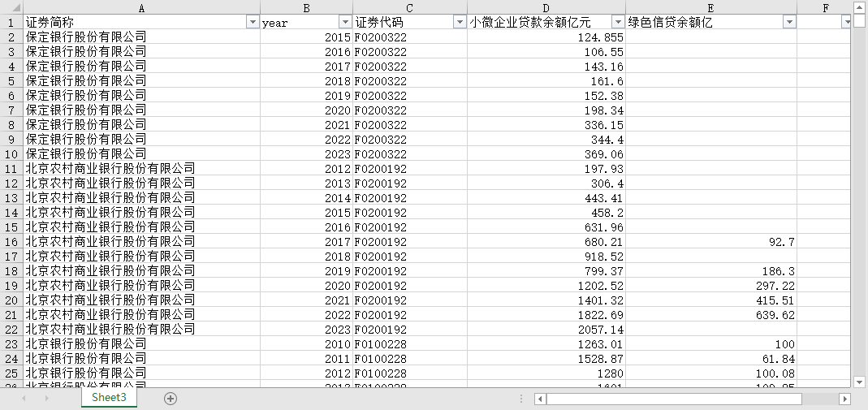The image size is (868, 410).
Task: Select row 16 header
Action: 11,241
